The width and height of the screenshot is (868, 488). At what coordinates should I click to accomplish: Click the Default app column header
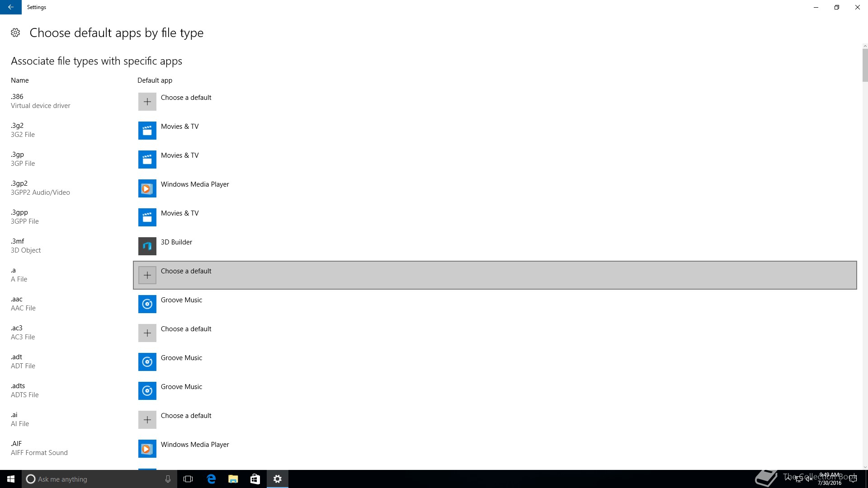(x=155, y=80)
